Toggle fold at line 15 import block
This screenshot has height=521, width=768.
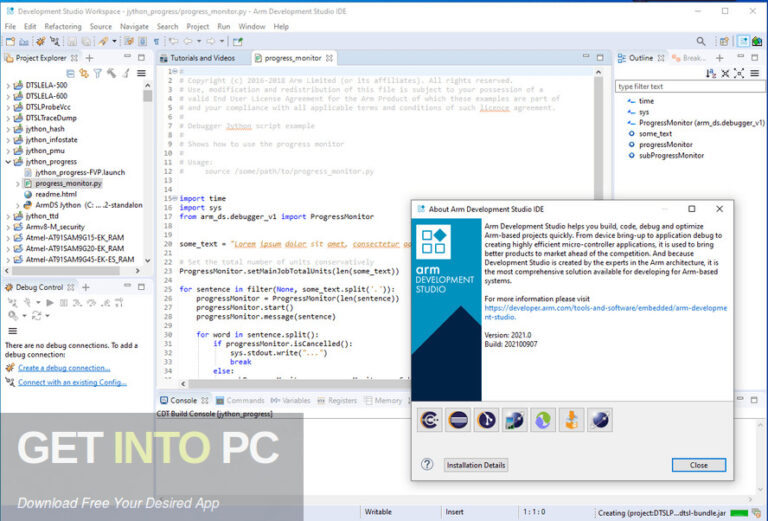click(175, 198)
